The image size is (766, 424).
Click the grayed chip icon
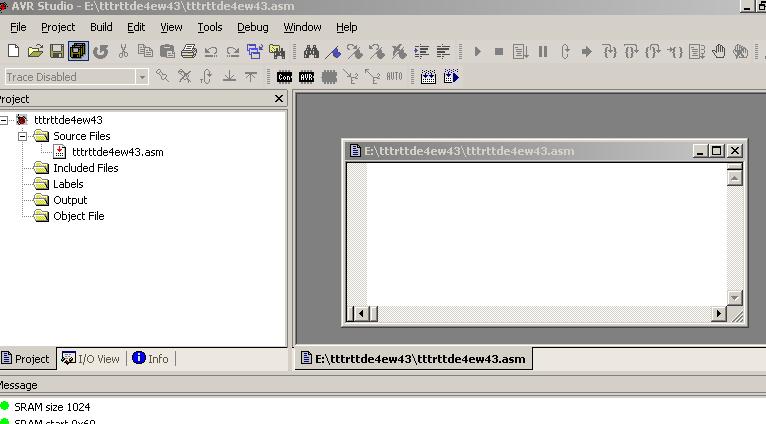[329, 77]
